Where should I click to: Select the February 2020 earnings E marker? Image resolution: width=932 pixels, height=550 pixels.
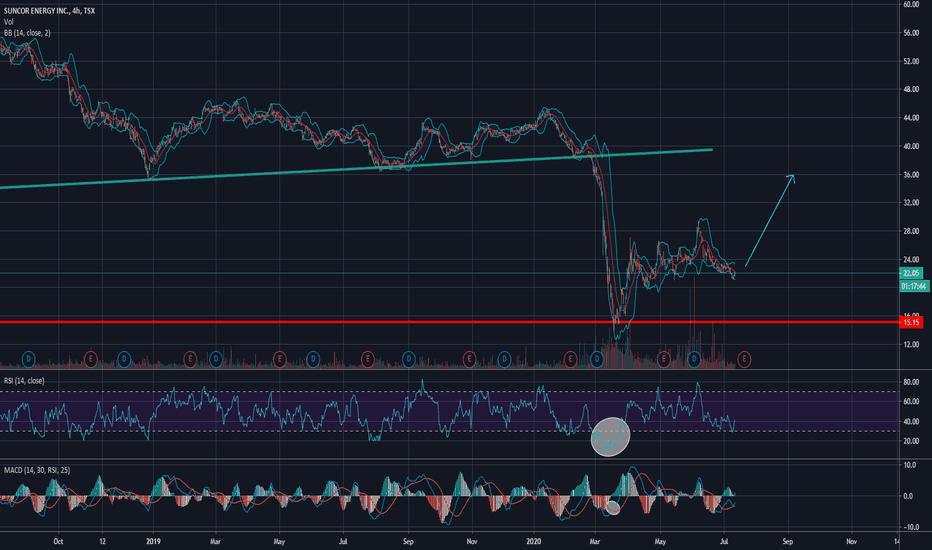tap(570, 359)
